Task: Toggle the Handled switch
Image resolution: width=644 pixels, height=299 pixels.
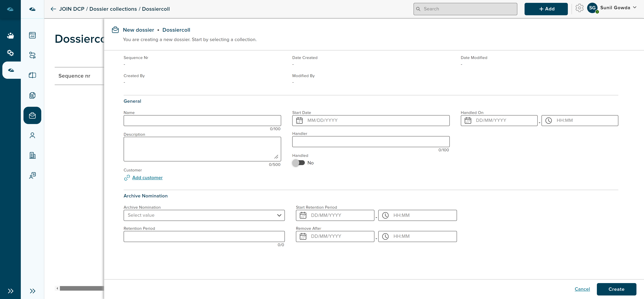Action: (298, 163)
